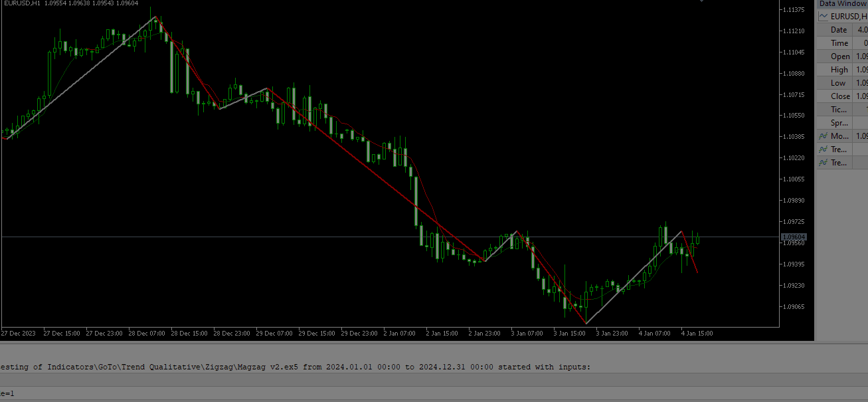Click the 1.10220 price scale label
The image size is (868, 402).
(794, 158)
